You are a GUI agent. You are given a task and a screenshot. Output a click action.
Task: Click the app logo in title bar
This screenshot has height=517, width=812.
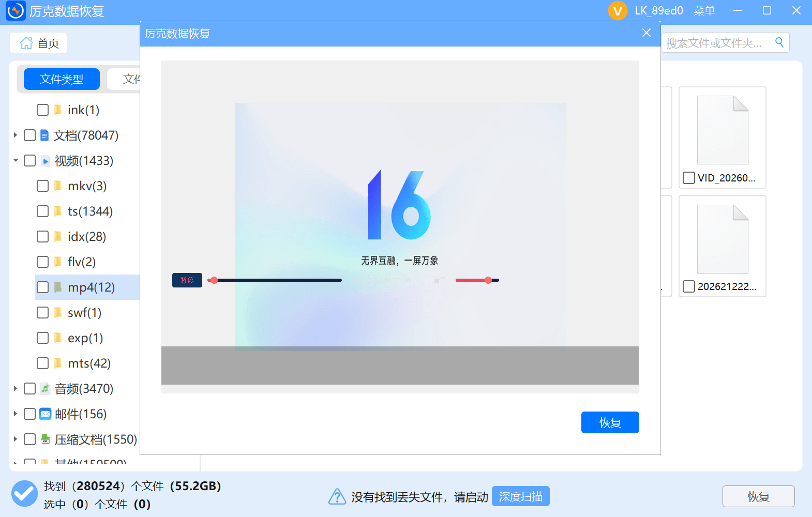tap(16, 10)
